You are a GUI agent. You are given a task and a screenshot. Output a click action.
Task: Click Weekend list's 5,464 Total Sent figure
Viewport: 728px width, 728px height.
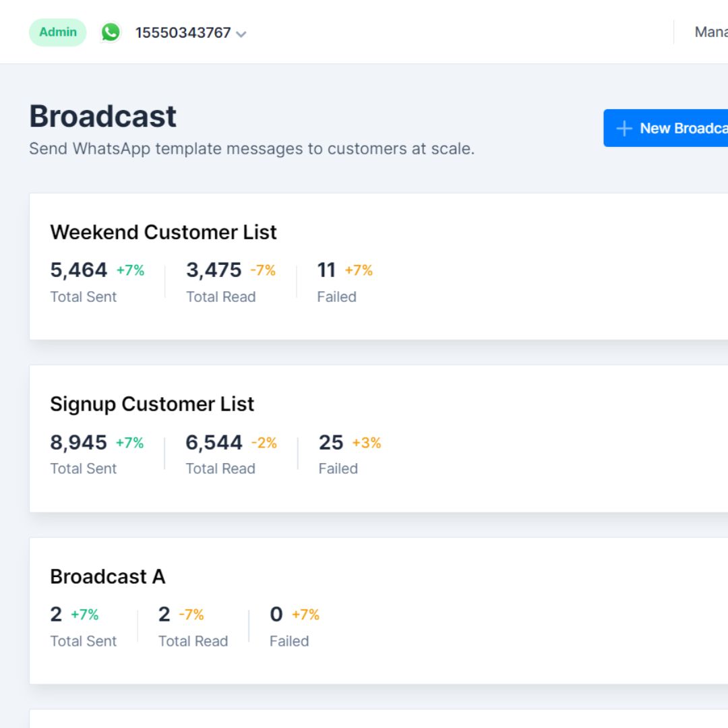tap(78, 270)
